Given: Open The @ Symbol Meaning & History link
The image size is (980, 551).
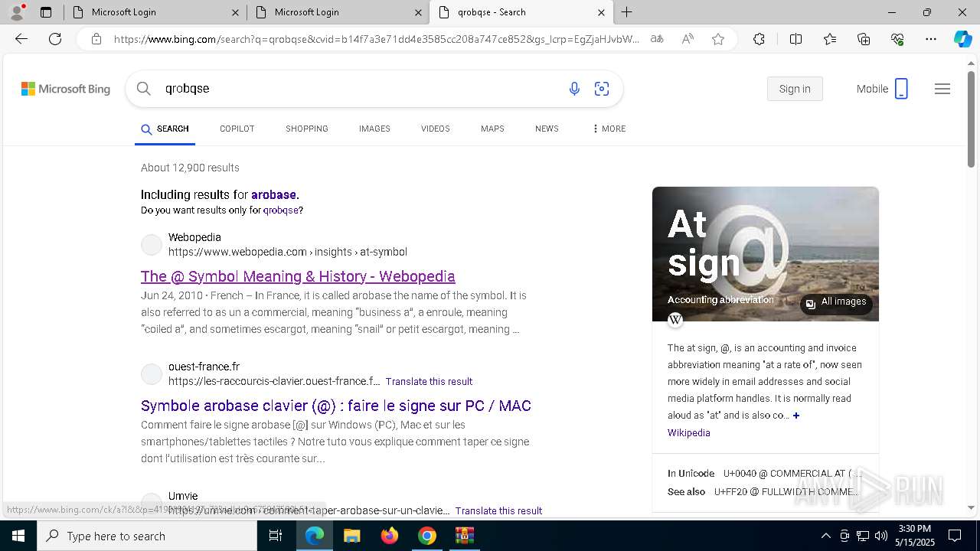Looking at the screenshot, I should point(298,276).
